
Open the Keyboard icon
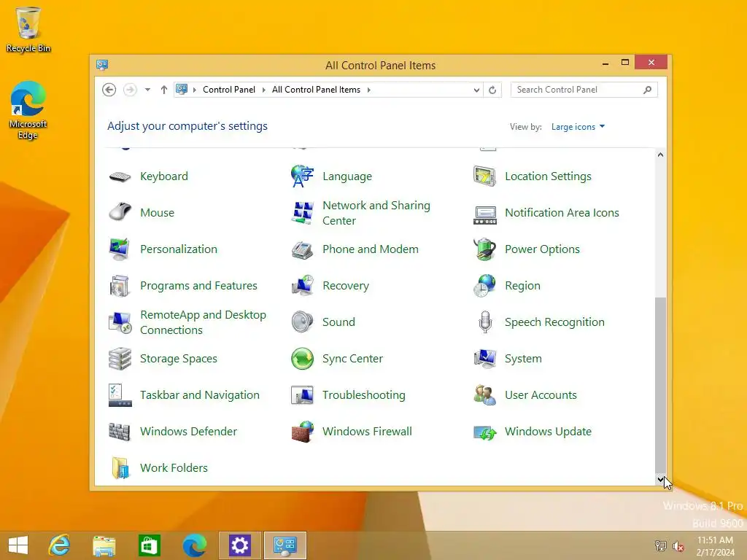(x=120, y=176)
